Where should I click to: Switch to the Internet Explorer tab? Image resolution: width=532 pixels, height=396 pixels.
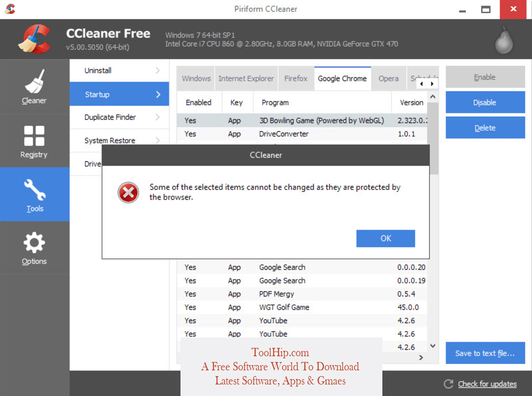coord(246,78)
